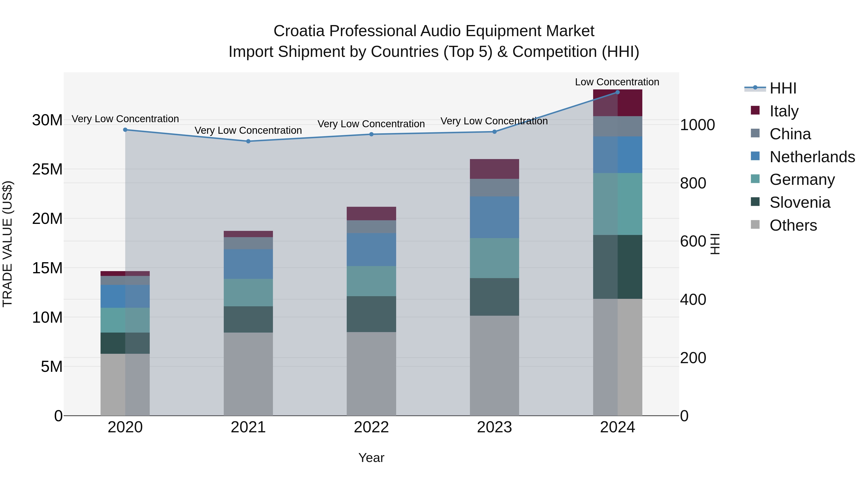The image size is (868, 488).
Task: Click the 800 right HHI axis tick
Action: [693, 183]
